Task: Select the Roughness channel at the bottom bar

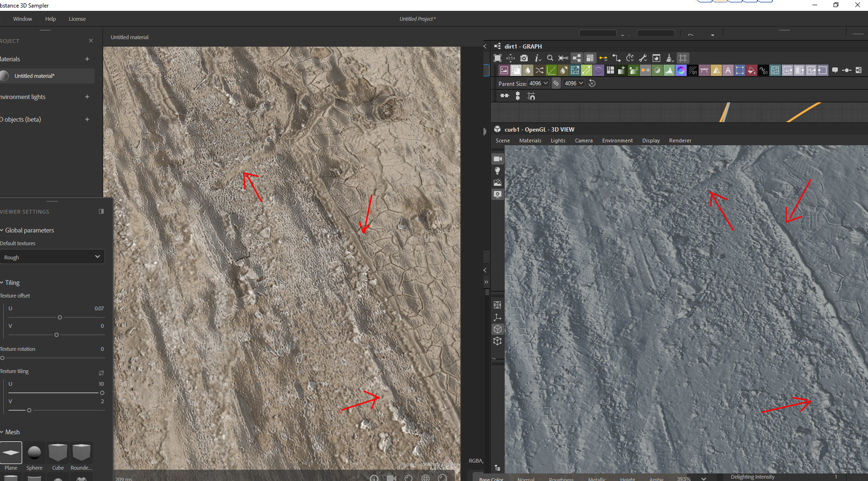Action: (561, 479)
